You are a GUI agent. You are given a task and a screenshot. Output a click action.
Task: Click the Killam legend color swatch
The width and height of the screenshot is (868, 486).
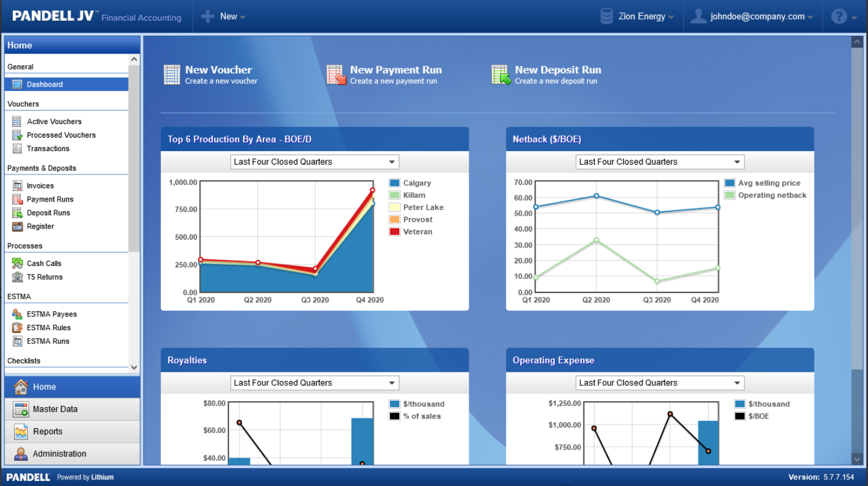pyautogui.click(x=394, y=195)
